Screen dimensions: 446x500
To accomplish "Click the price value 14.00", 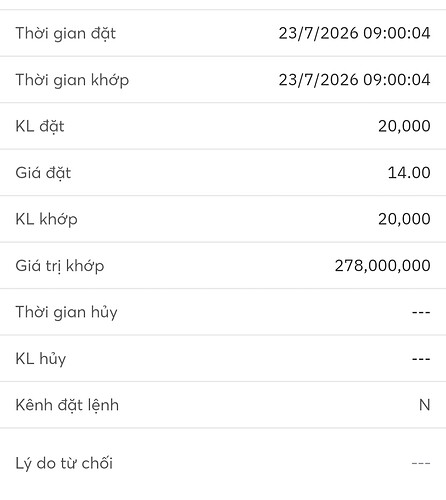I will [409, 173].
